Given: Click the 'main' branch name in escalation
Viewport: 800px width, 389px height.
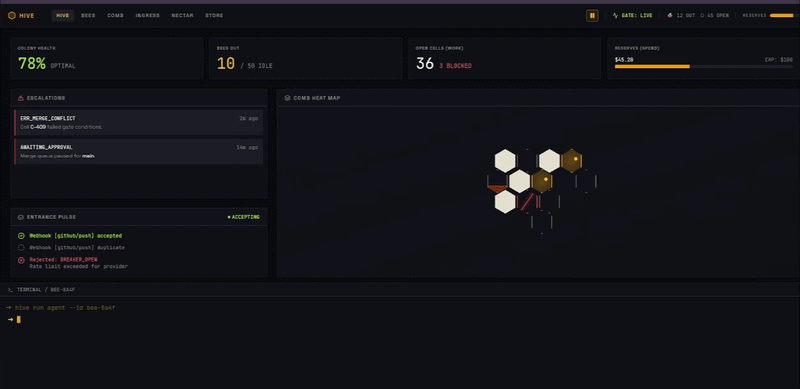Looking at the screenshot, I should (x=88, y=156).
